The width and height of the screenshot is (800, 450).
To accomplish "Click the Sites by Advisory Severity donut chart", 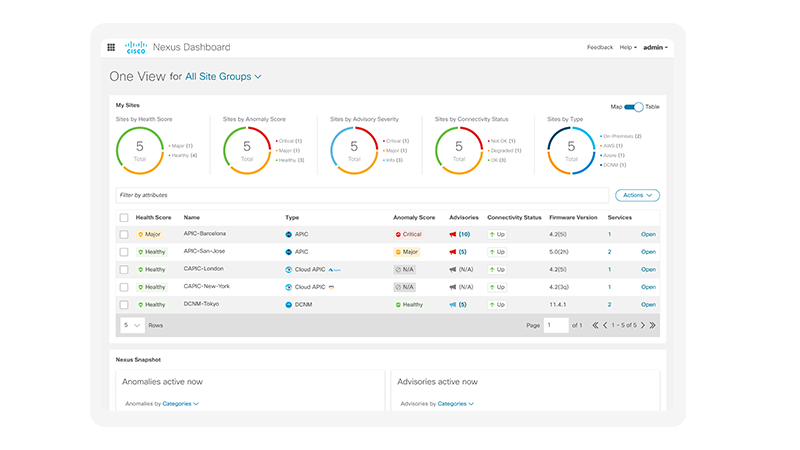I will [x=354, y=151].
